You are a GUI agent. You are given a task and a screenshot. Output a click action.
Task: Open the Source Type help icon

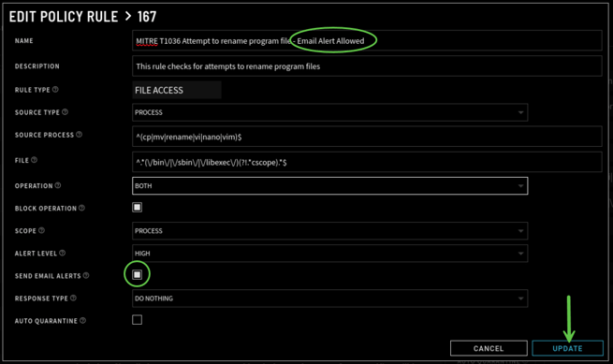tap(65, 111)
